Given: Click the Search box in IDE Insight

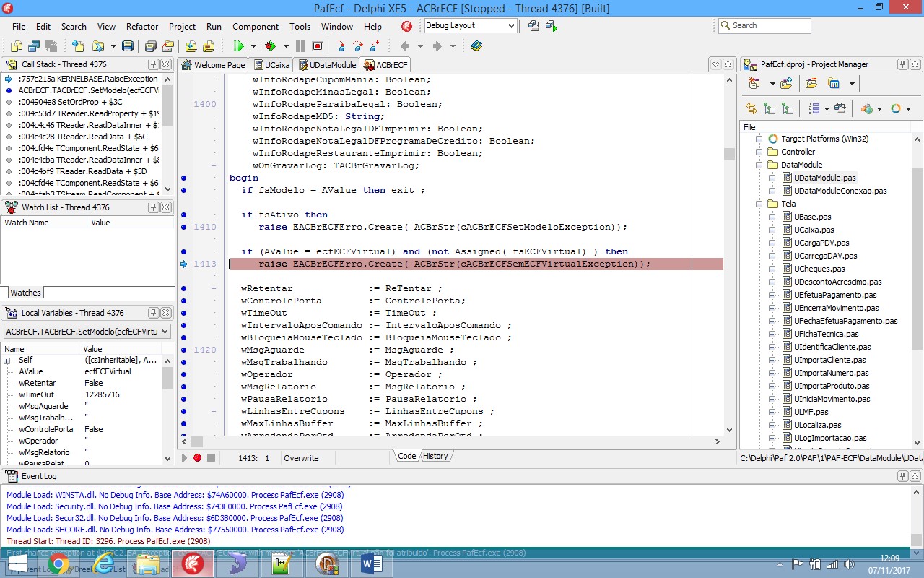Looking at the screenshot, I should coord(765,25).
